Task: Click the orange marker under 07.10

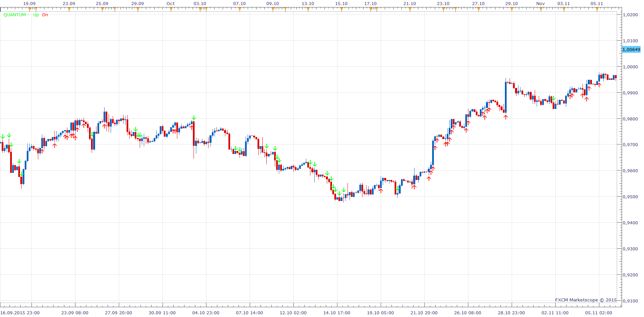Action: pos(240,9)
